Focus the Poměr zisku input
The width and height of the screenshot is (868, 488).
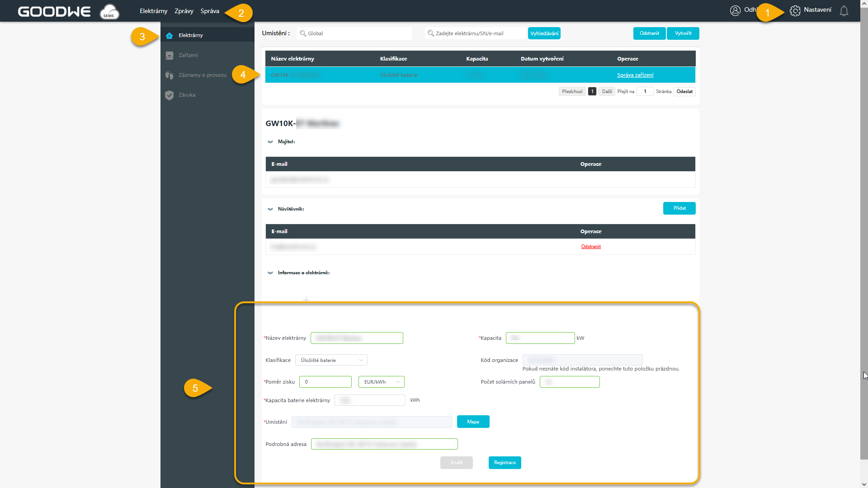coord(325,382)
